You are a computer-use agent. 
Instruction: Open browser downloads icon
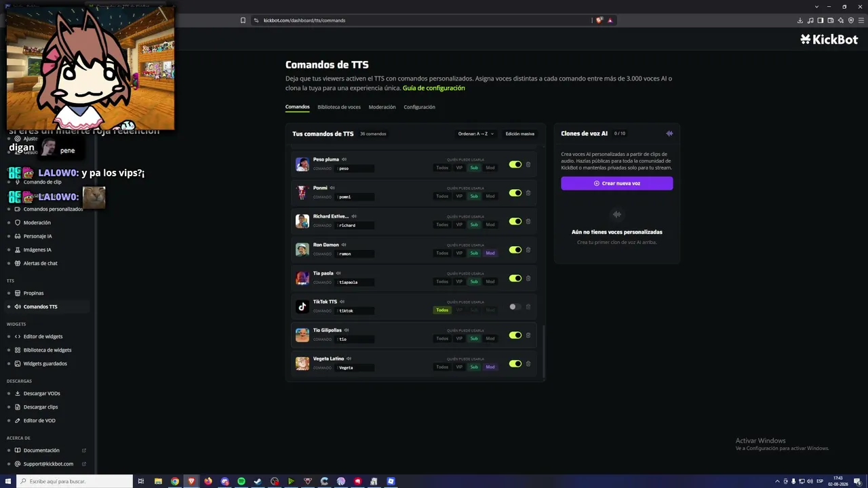pyautogui.click(x=800, y=20)
